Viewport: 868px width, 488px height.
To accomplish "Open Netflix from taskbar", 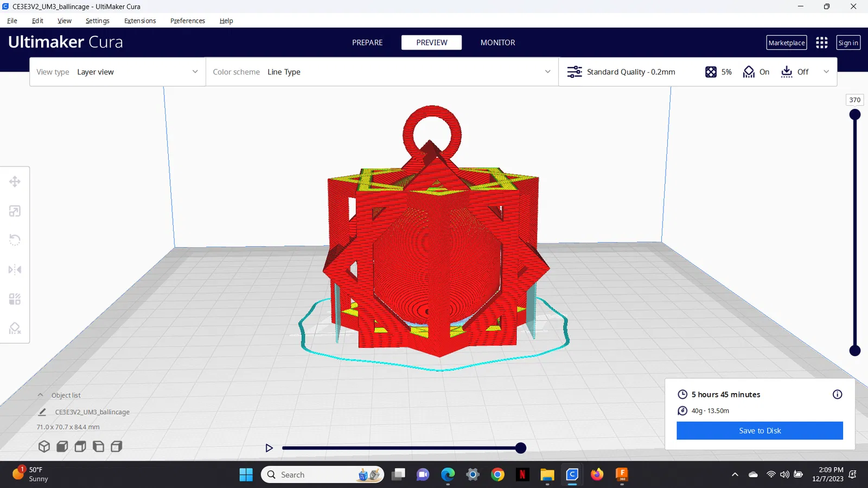I will coord(522,474).
